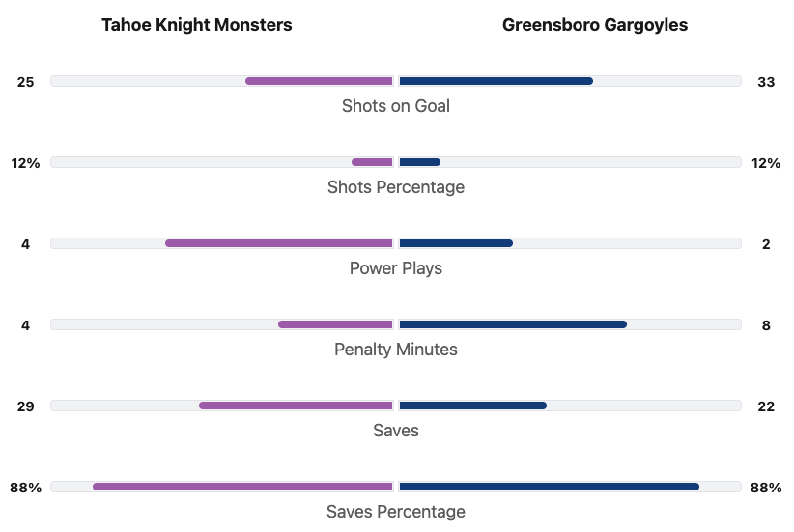The width and height of the screenshot is (794, 532).
Task: Select the Shots Percentage label
Action: click(396, 187)
